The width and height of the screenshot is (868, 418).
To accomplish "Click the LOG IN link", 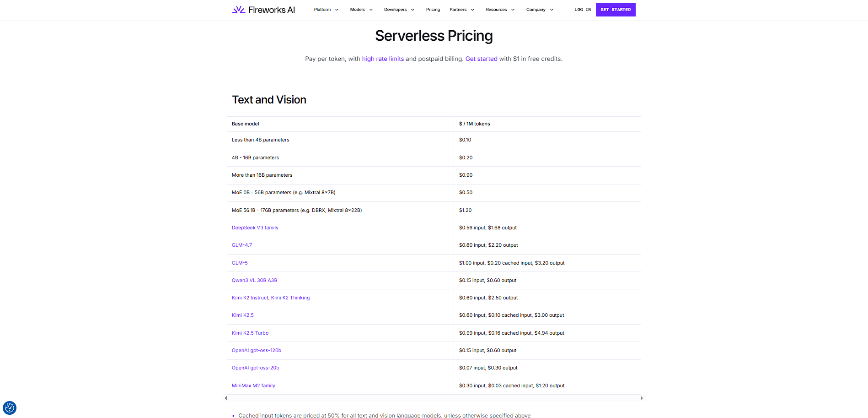I will pyautogui.click(x=583, y=10).
